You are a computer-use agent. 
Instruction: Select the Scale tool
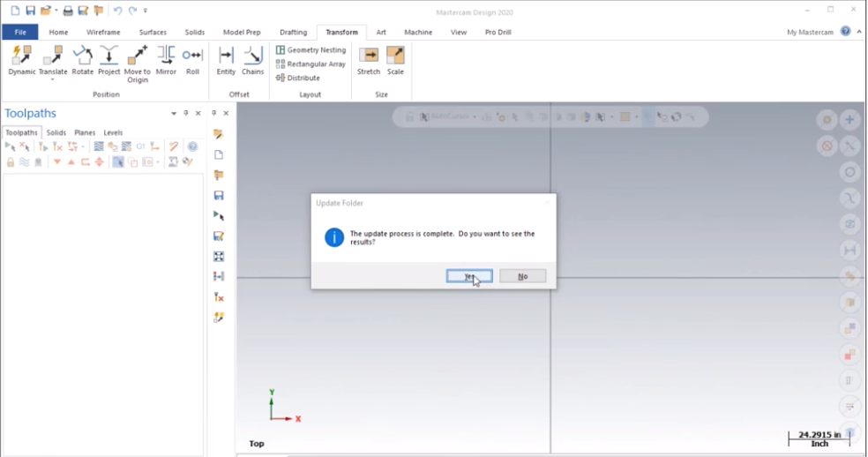[x=395, y=60]
